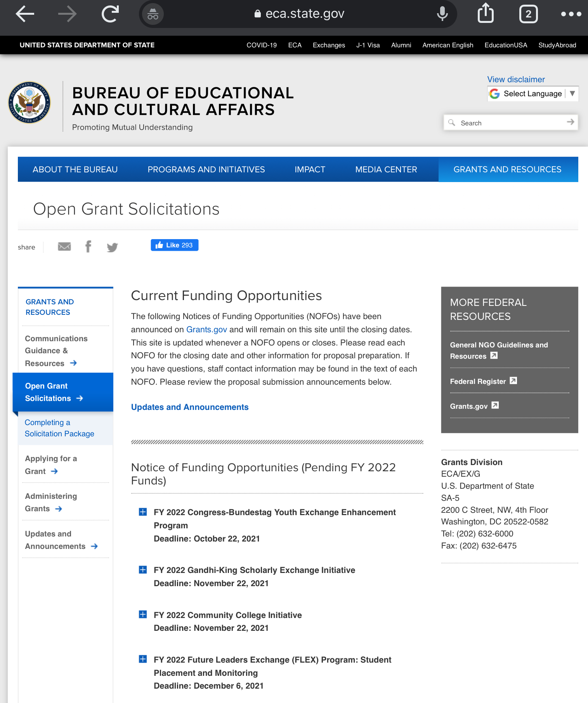Tap the microphone voice search icon
Viewport: 588px width, 703px height.
pyautogui.click(x=442, y=14)
